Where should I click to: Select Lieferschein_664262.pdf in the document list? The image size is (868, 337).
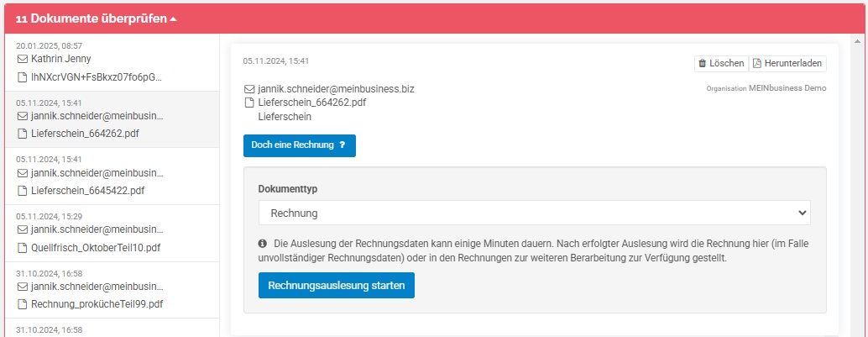click(112, 119)
